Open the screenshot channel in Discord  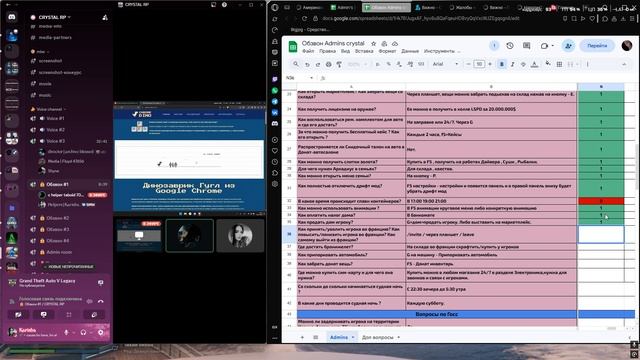pos(50,61)
